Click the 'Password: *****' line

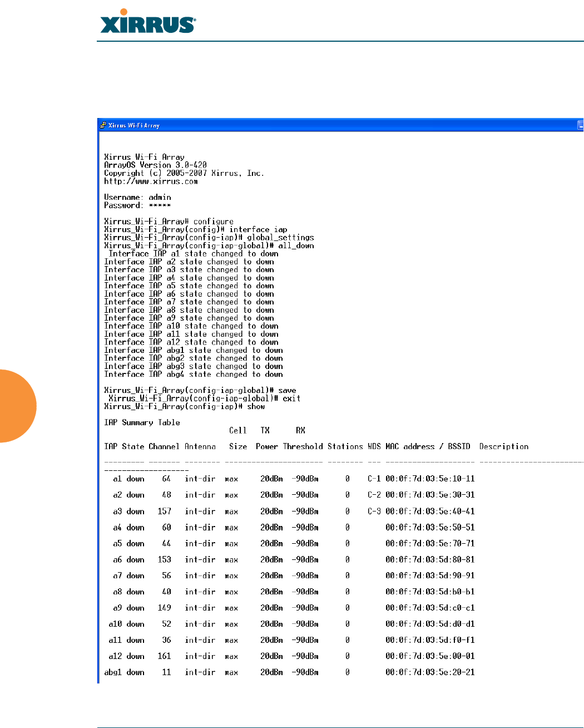coord(137,205)
